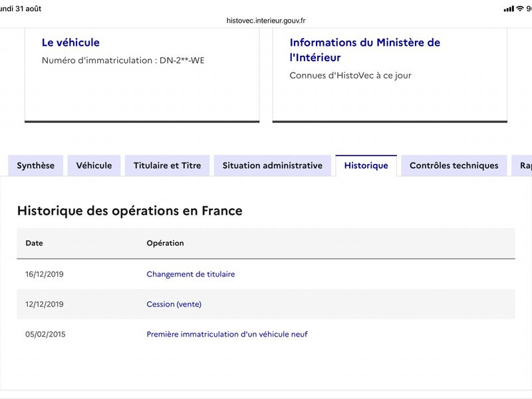Click the Le véhicule card heading

[70, 43]
